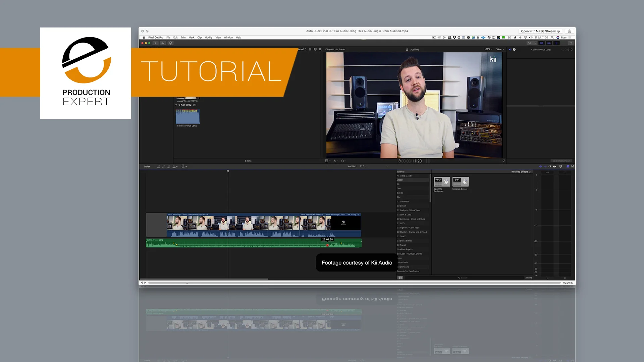Open the Window menu
Screen dimensions: 644x362
[x=228, y=38]
